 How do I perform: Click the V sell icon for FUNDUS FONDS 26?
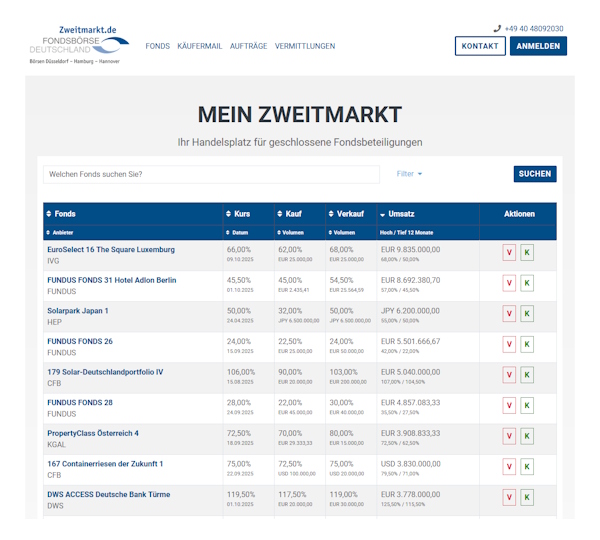click(509, 344)
